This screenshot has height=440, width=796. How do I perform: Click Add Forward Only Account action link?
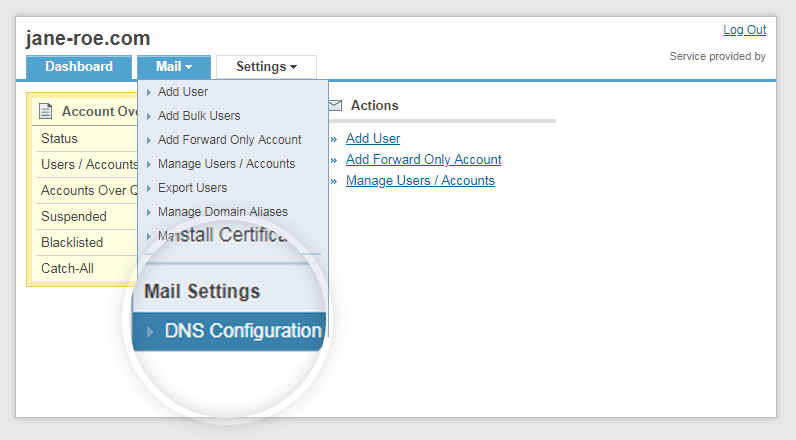point(423,160)
